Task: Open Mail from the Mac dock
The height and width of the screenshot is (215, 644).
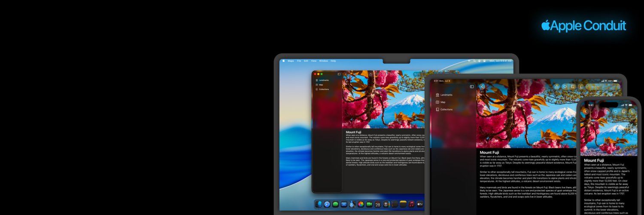Action: (344, 204)
